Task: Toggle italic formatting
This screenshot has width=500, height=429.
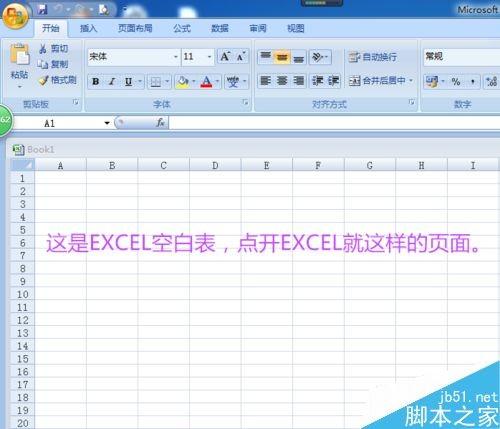Action: point(112,81)
